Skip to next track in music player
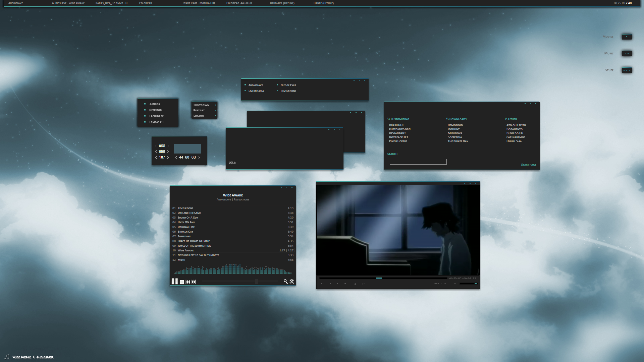Screen dimensions: 644x362 (x=194, y=282)
